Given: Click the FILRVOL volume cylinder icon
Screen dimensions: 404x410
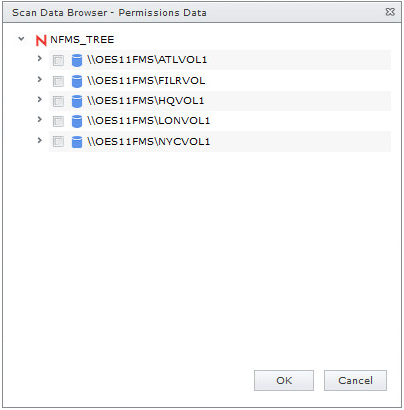Looking at the screenshot, I should tap(77, 81).
